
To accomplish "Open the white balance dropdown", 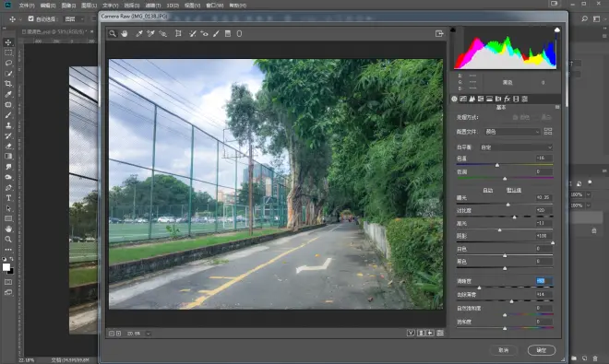I will pos(516,147).
